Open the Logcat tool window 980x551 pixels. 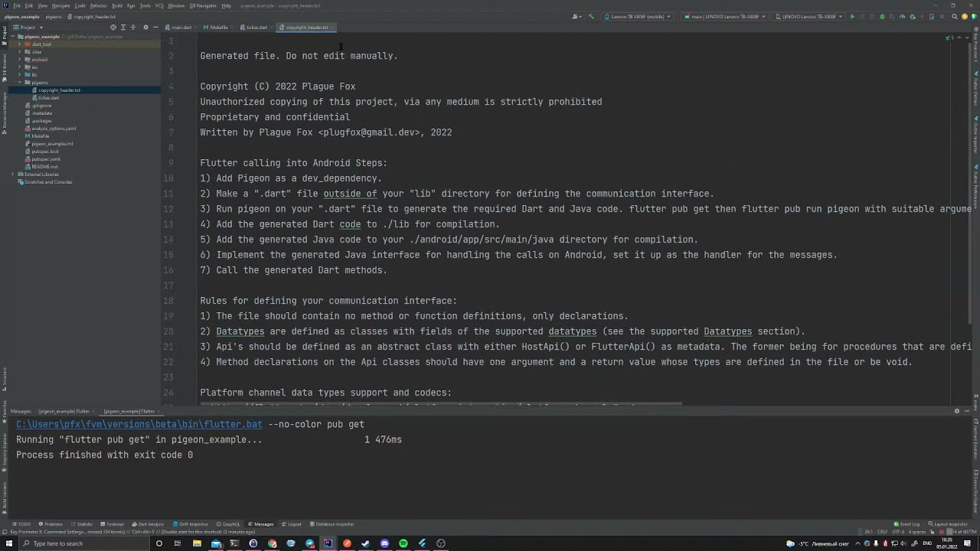(x=292, y=524)
